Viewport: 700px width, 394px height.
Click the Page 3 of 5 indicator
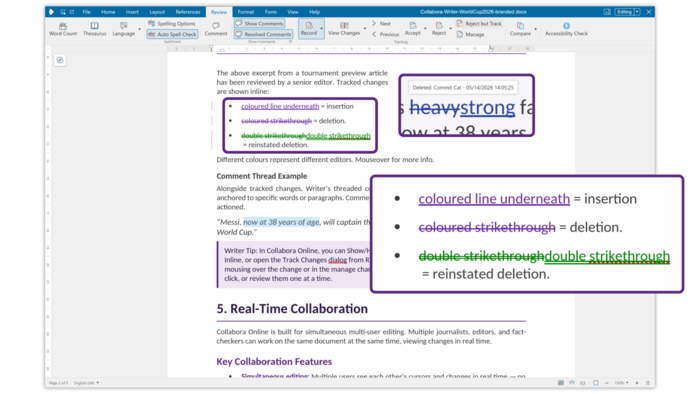coord(58,383)
